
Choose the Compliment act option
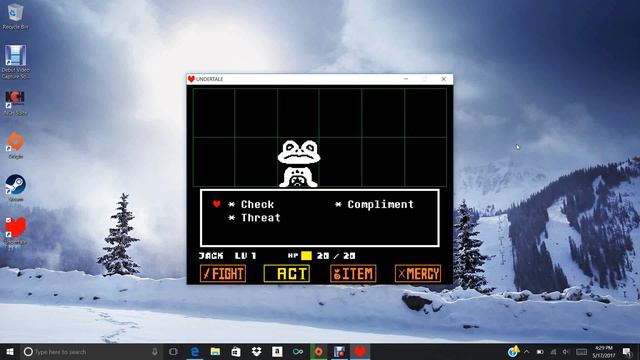point(380,204)
